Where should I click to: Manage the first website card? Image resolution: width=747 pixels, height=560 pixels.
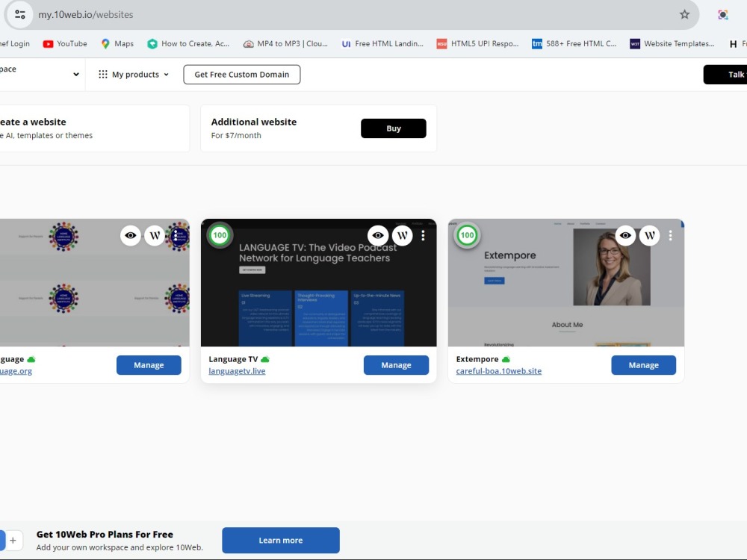[x=149, y=365]
